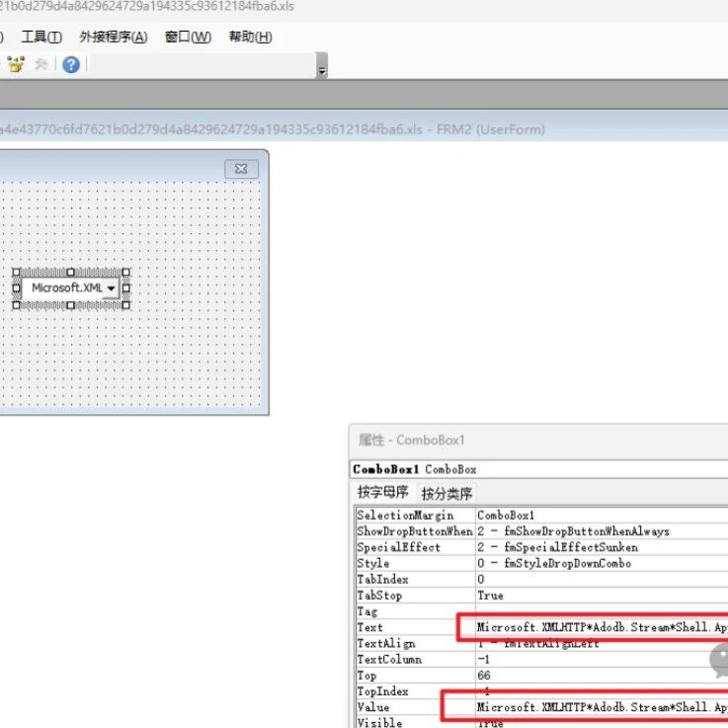This screenshot has height=728, width=728.
Task: Select the TopIndex property row
Action: [x=542, y=691]
